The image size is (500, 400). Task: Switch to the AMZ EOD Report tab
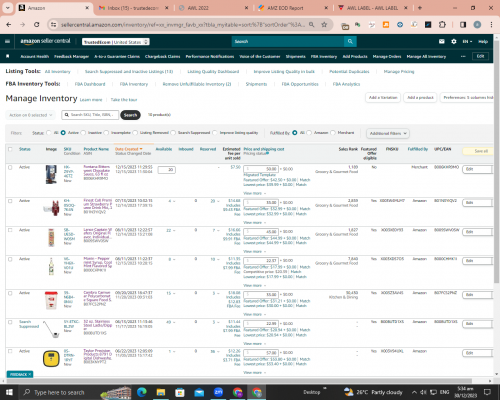[x=293, y=8]
